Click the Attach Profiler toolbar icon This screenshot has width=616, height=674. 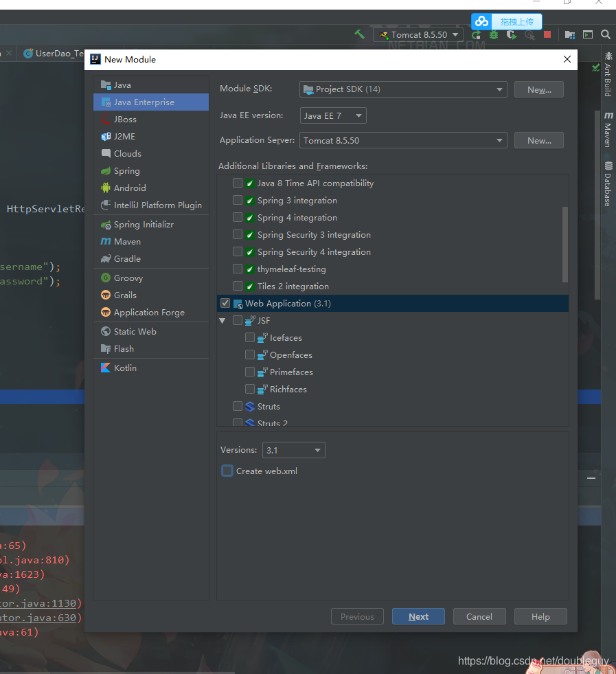(529, 35)
